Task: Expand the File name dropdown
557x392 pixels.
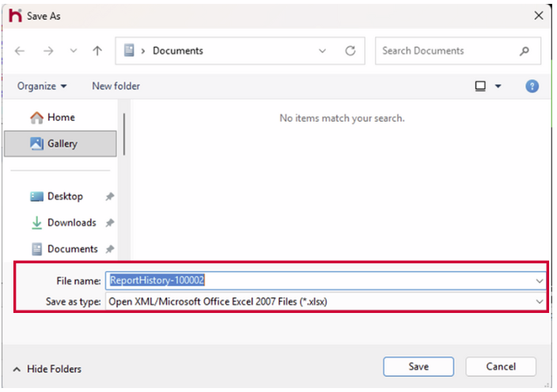Action: pyautogui.click(x=539, y=281)
